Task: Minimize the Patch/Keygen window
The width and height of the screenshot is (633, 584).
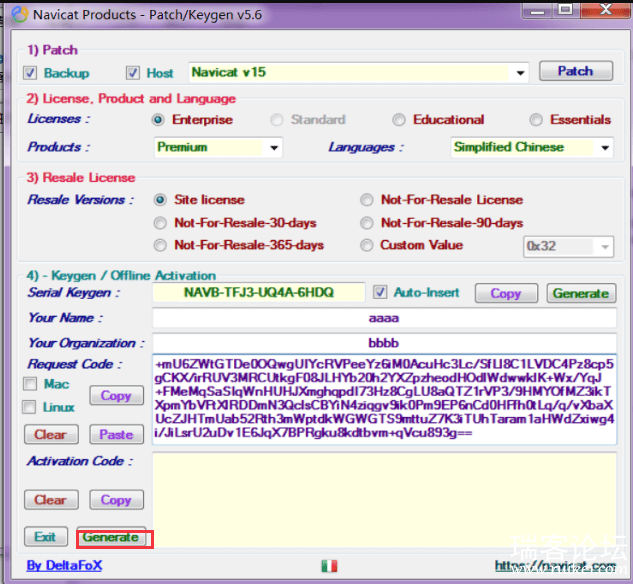Action: (x=538, y=10)
